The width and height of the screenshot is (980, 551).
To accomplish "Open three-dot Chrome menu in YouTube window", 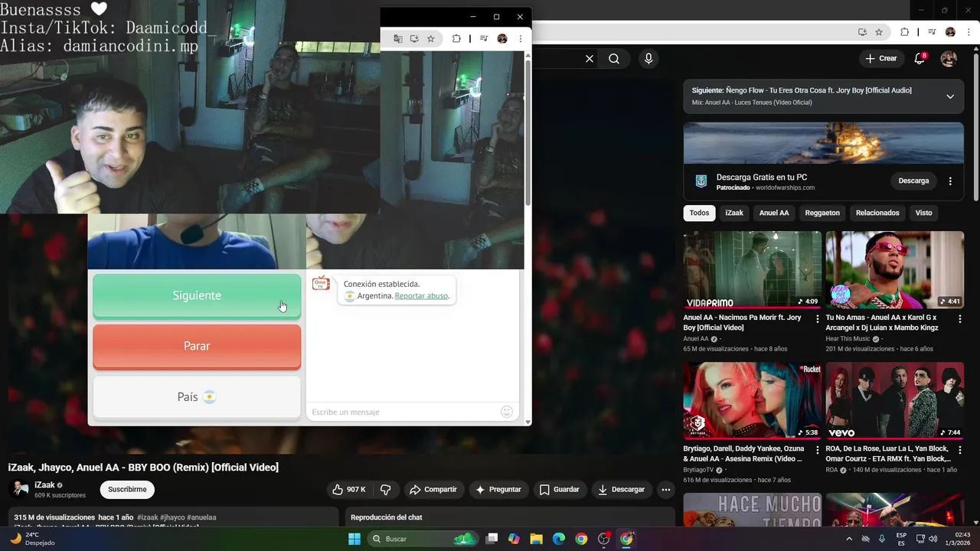I will [969, 32].
